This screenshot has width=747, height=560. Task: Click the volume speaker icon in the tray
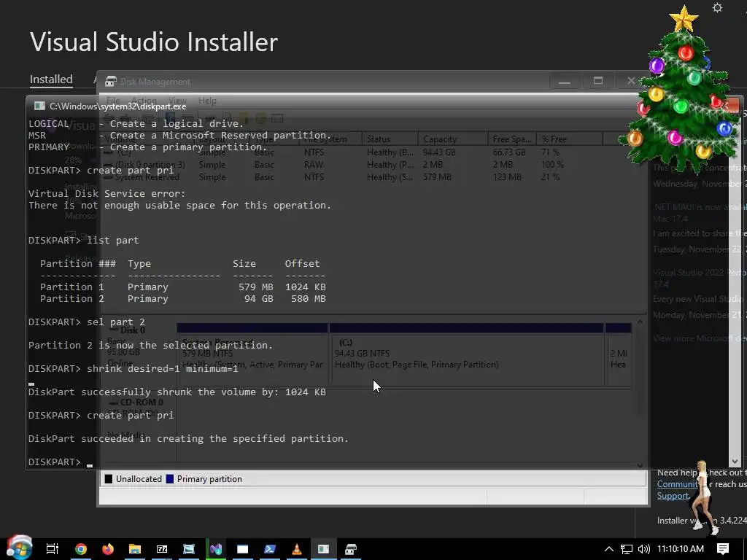pyautogui.click(x=643, y=549)
